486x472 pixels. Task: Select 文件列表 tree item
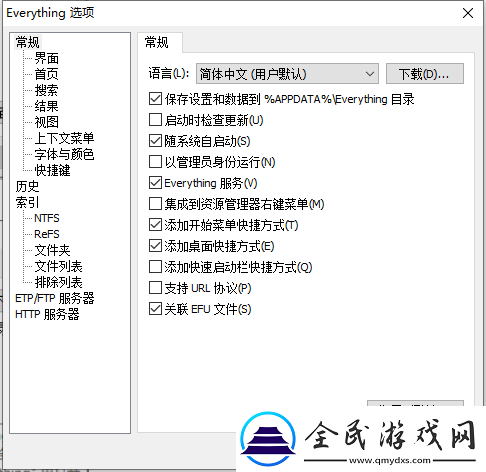pos(59,266)
